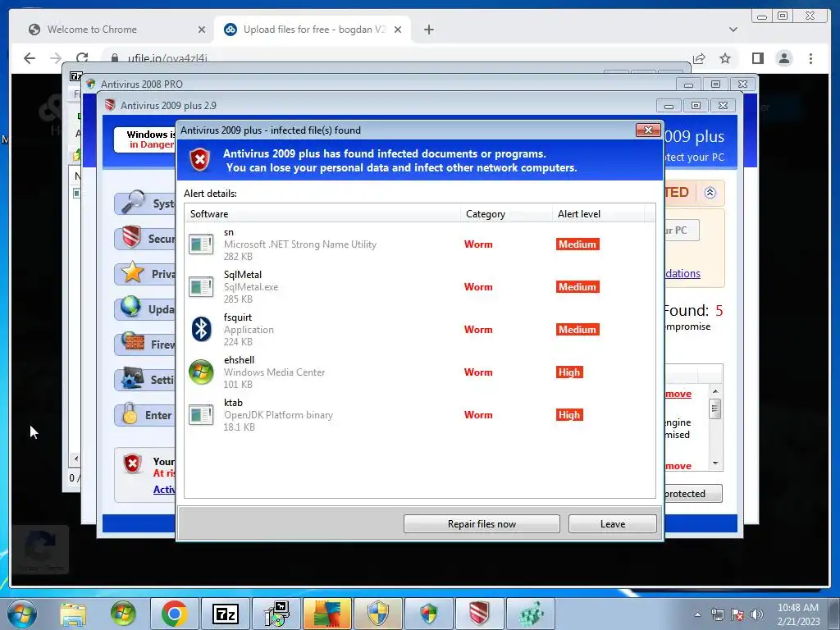Open Chrome from the taskbar
Screen dimensions: 840x630
pyautogui.click(x=174, y=614)
